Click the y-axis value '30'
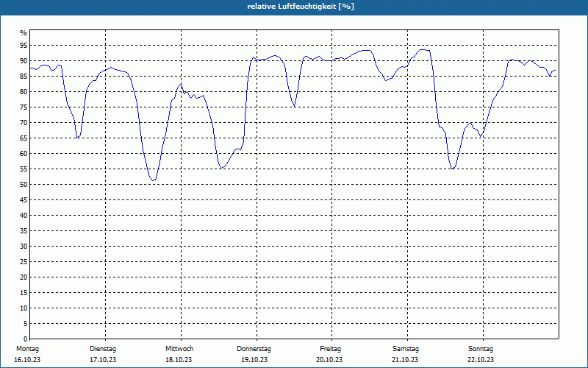Image resolution: width=588 pixels, height=368 pixels. pos(24,247)
